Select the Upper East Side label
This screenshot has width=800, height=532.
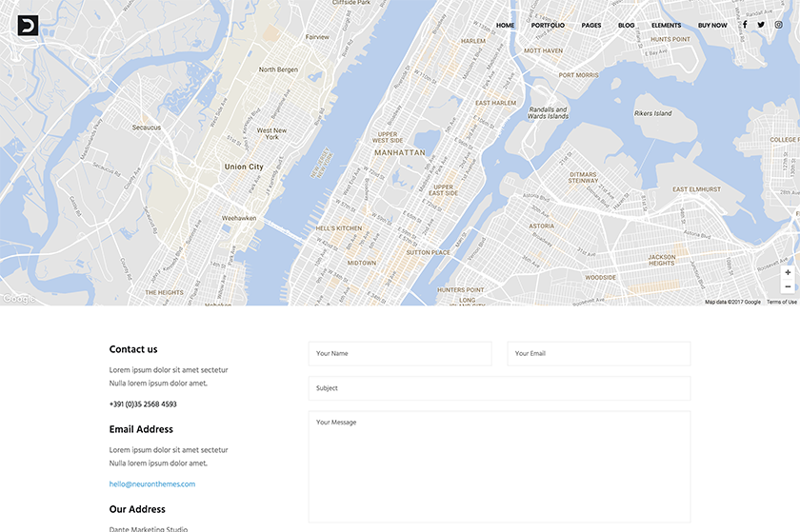click(444, 190)
